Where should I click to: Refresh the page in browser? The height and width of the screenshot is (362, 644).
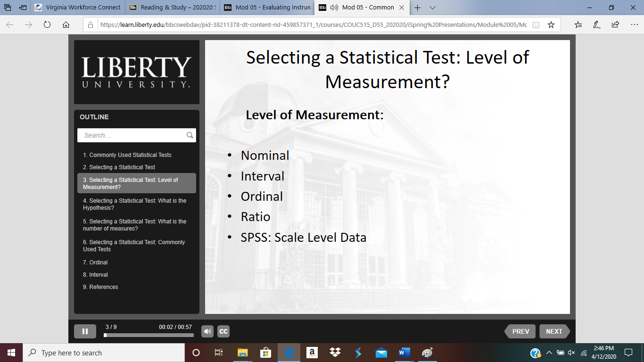pos(47,25)
